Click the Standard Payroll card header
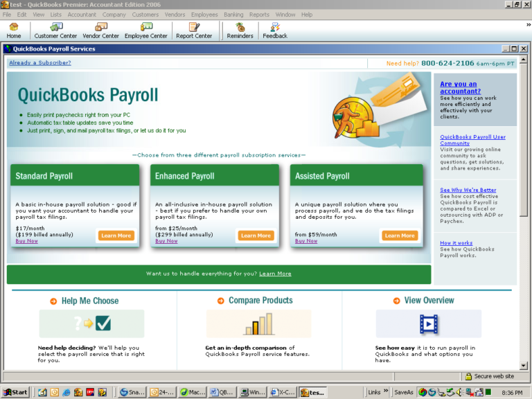The width and height of the screenshot is (532, 399). pyautogui.click(x=75, y=175)
